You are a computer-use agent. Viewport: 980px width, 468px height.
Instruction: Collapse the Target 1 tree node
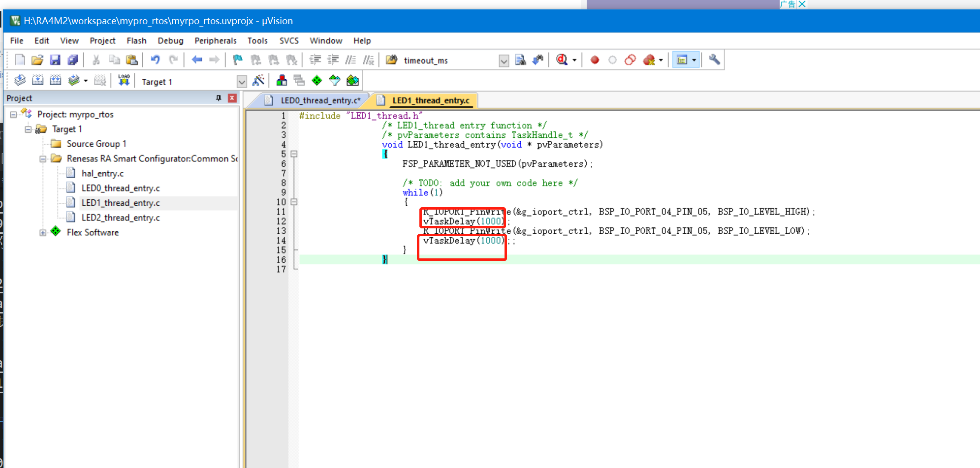coord(28,129)
